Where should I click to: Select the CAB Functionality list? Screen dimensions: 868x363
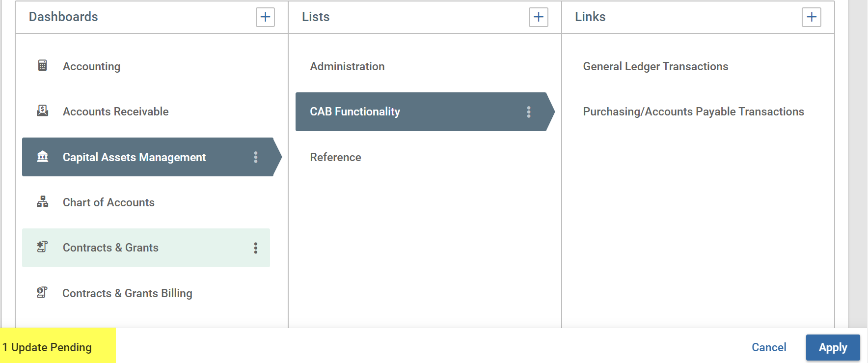(x=425, y=112)
